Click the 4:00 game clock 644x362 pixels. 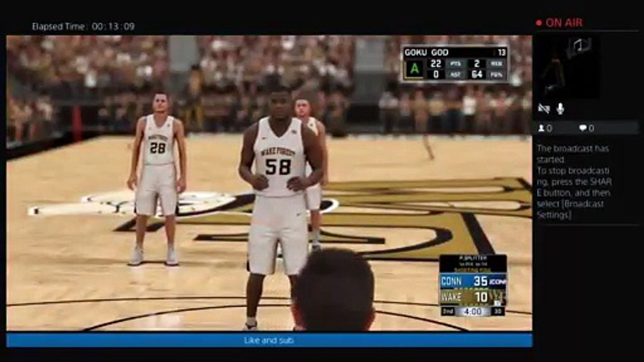tap(473, 311)
